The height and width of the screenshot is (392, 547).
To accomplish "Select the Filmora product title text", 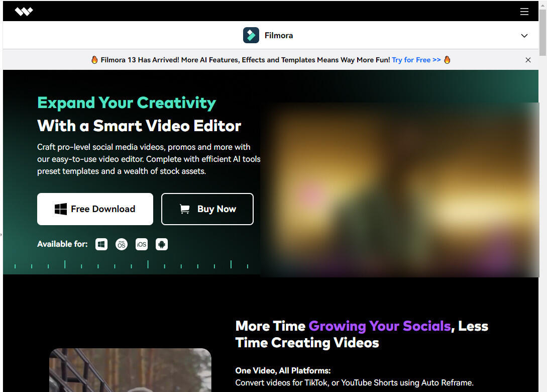I will click(279, 36).
